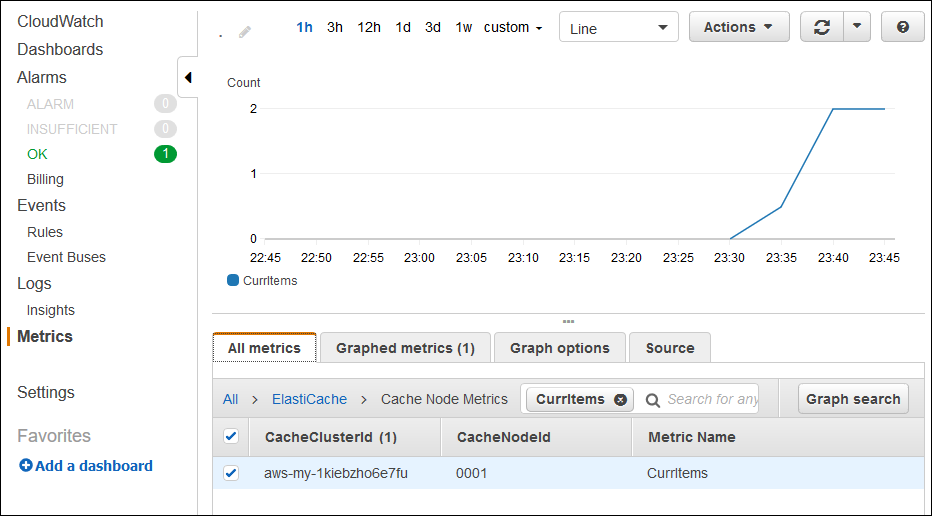
Task: Uncheck the aws-my-1kiebzho6e7fu row checkbox
Action: pos(231,473)
